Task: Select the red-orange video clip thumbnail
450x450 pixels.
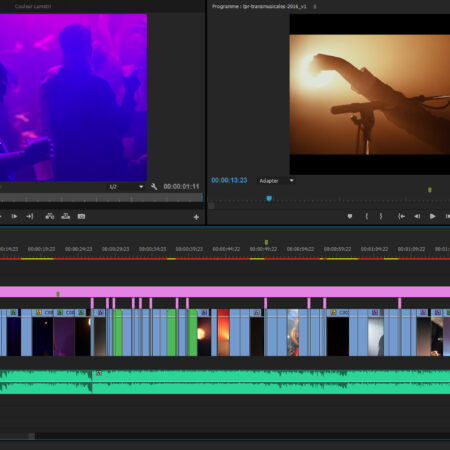Action: pos(223,332)
